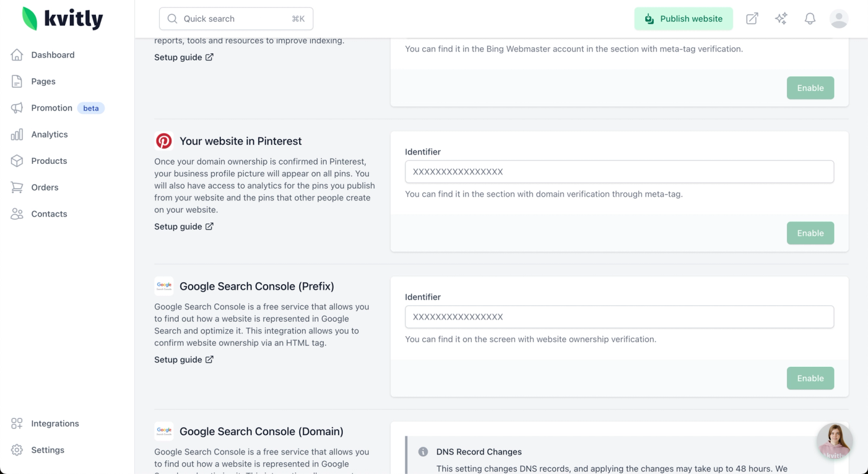This screenshot has width=868, height=474.
Task: Open the Bing Setup guide link
Action: 184,57
